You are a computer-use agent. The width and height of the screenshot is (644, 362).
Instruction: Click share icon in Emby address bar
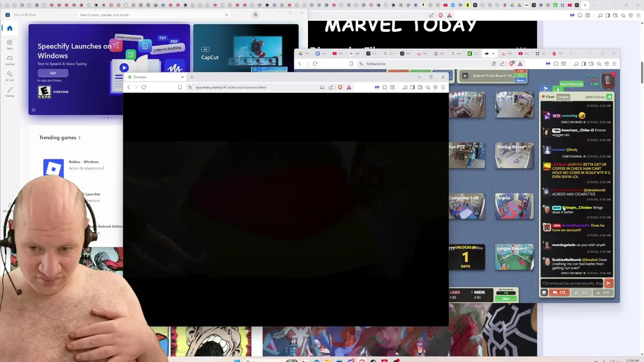pyautogui.click(x=331, y=87)
